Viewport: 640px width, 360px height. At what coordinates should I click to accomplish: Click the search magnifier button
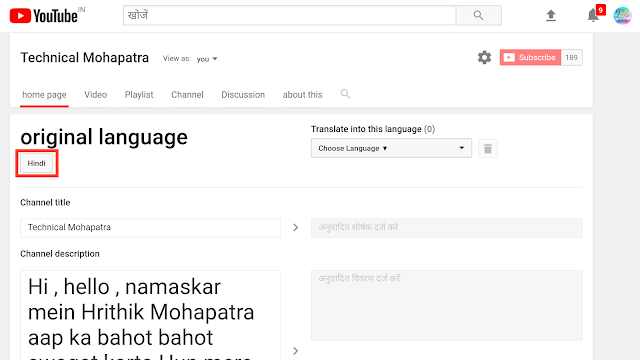(x=478, y=16)
